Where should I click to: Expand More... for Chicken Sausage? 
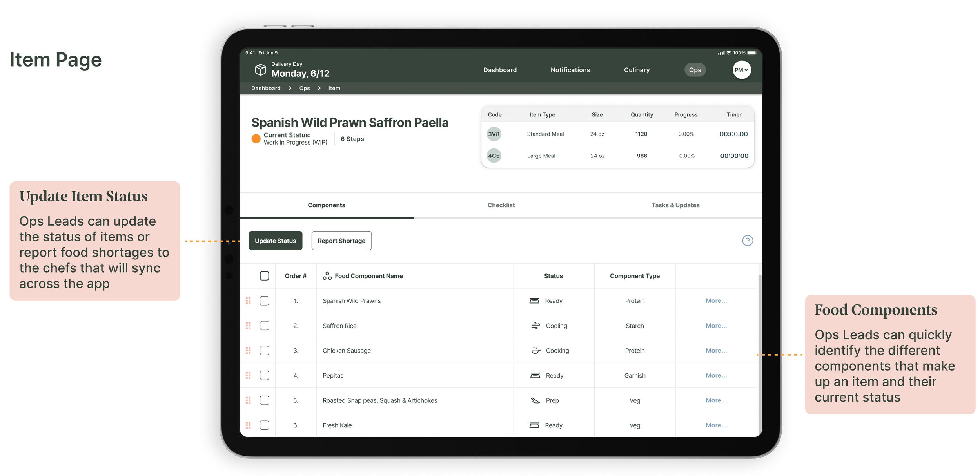pyautogui.click(x=716, y=350)
